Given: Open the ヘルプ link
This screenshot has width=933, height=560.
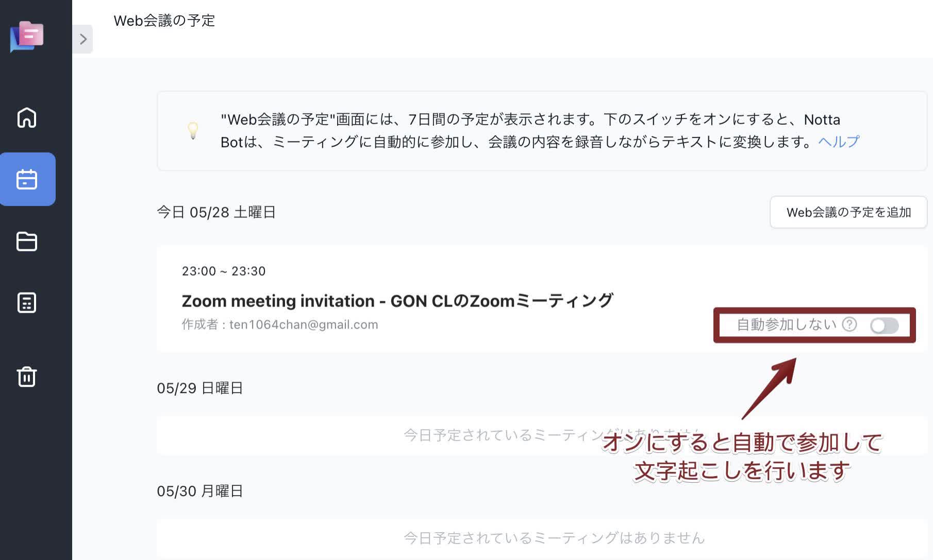Looking at the screenshot, I should coord(839,142).
